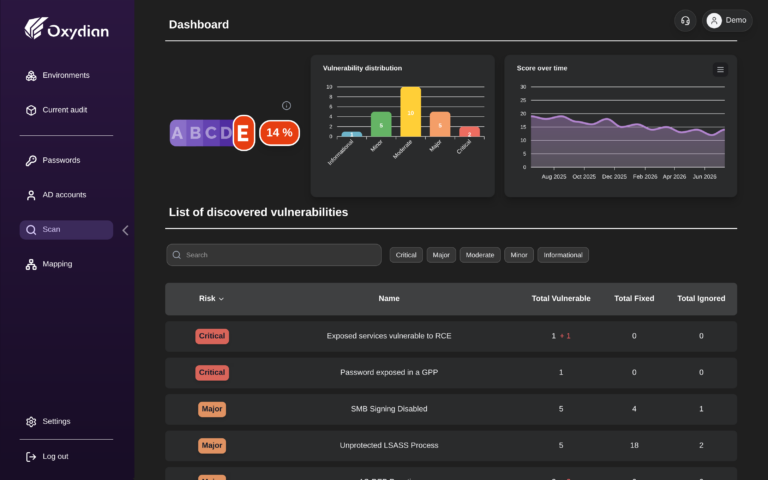Click Critical badge on Exposed services row
This screenshot has height=480, width=768.
[212, 336]
